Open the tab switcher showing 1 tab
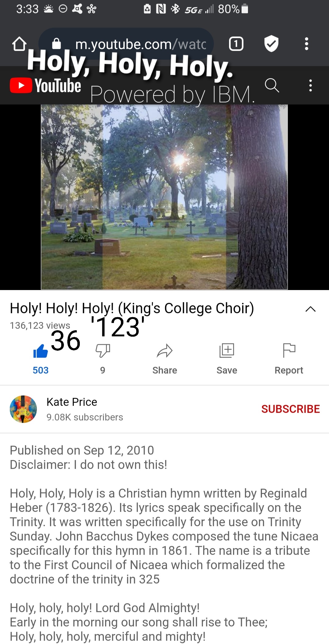329x644 pixels. [x=236, y=44]
